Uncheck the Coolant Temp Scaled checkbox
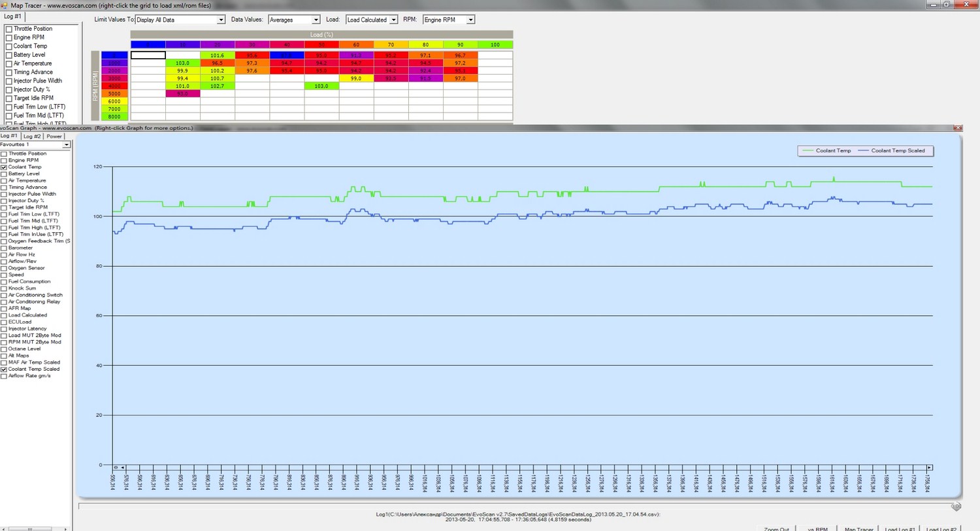 click(4, 369)
